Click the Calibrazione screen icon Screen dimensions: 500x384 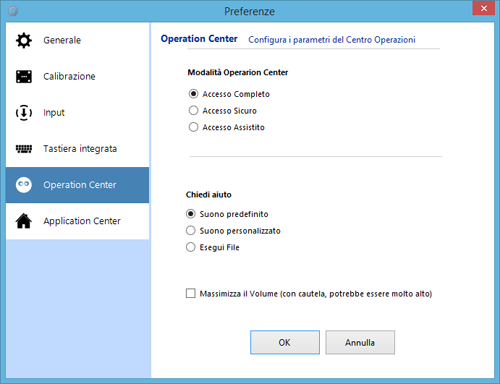24,77
